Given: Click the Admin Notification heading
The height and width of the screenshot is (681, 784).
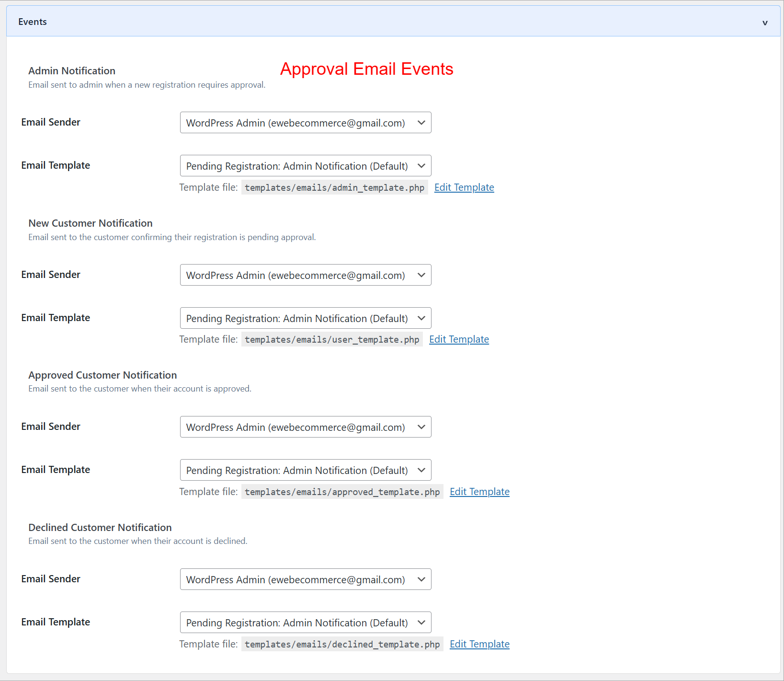Looking at the screenshot, I should tap(72, 71).
